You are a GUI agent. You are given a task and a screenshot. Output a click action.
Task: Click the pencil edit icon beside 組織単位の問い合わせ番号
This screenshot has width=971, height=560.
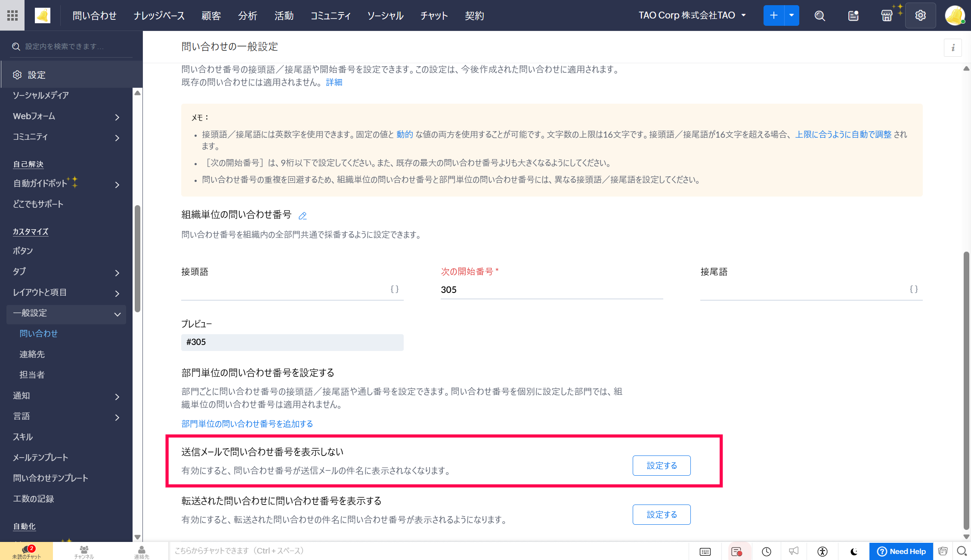(303, 216)
